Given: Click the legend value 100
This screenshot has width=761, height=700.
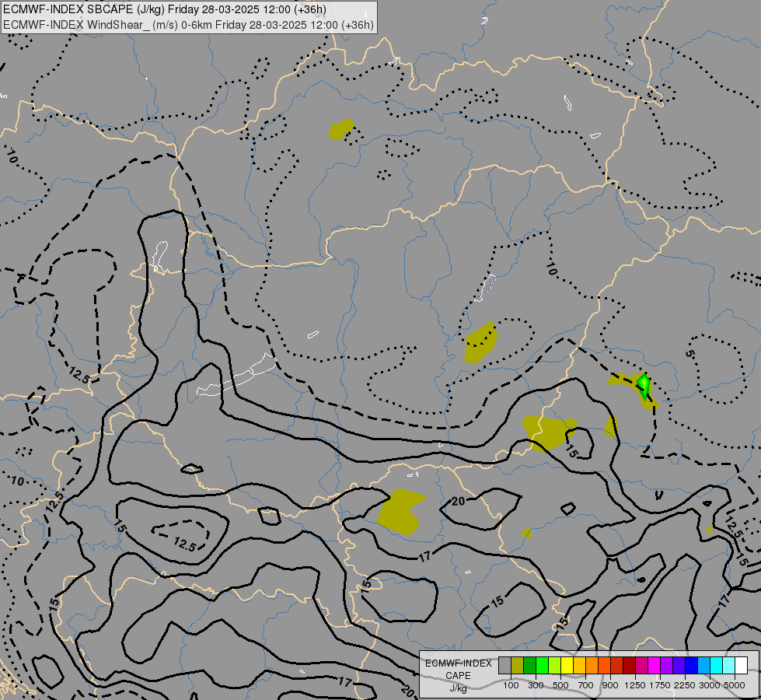Looking at the screenshot, I should click(511, 685).
